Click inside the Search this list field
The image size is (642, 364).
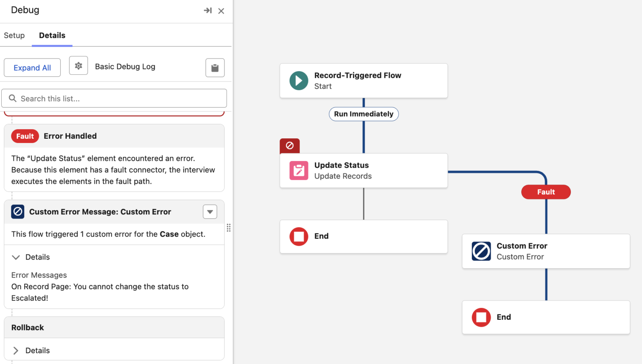coord(114,98)
